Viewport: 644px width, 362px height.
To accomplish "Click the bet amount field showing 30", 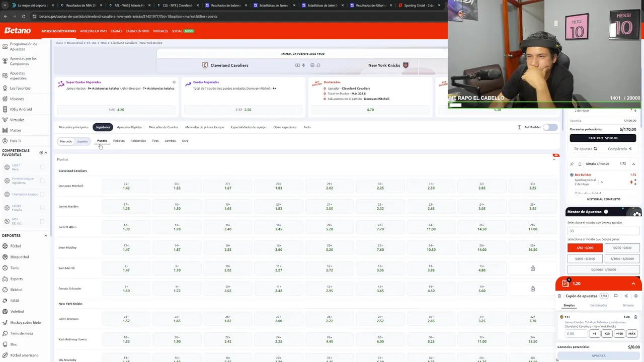I will pyautogui.click(x=603, y=231).
